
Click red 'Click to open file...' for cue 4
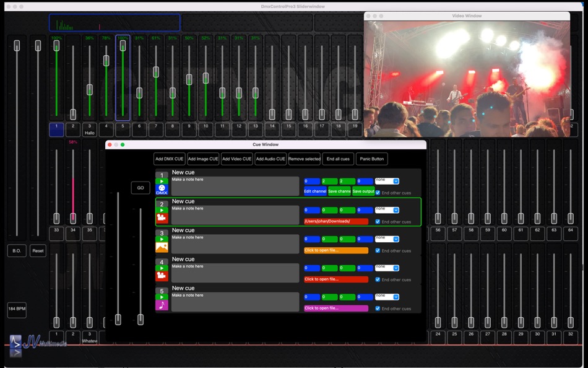coord(336,279)
